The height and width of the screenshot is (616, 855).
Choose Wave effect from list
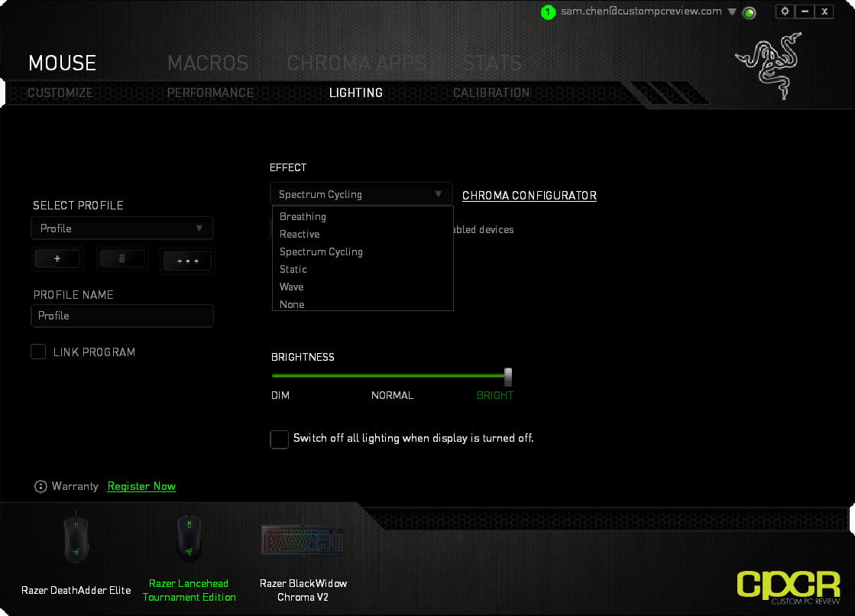click(363, 287)
